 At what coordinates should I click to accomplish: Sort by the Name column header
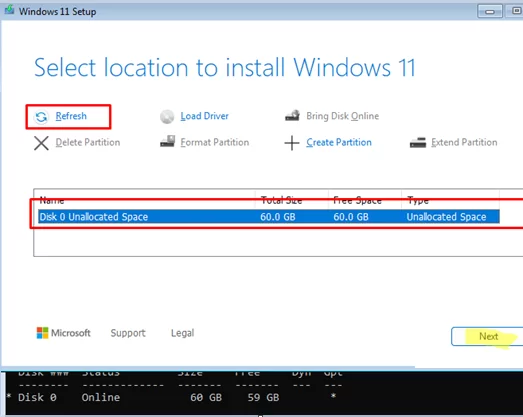pos(52,200)
